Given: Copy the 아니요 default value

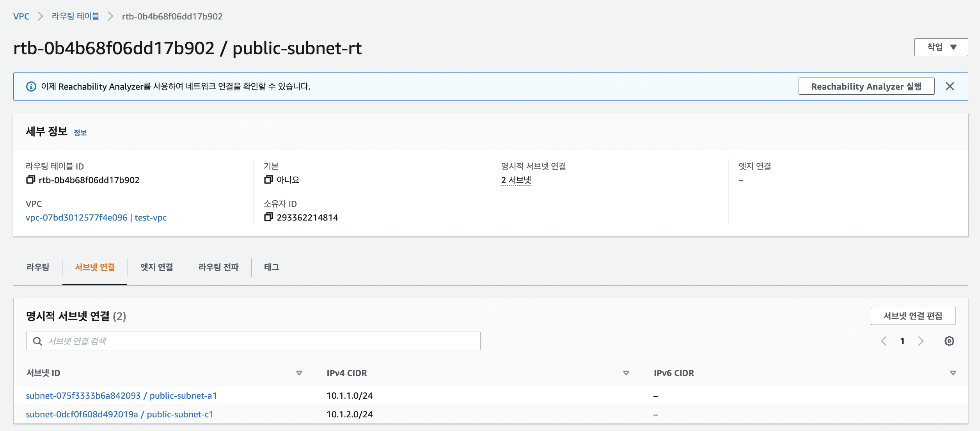Looking at the screenshot, I should tap(268, 180).
